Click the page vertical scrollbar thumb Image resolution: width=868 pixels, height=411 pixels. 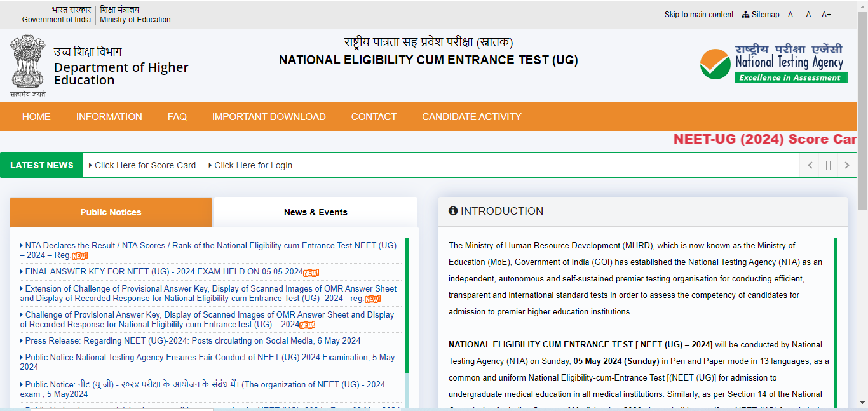click(862, 111)
